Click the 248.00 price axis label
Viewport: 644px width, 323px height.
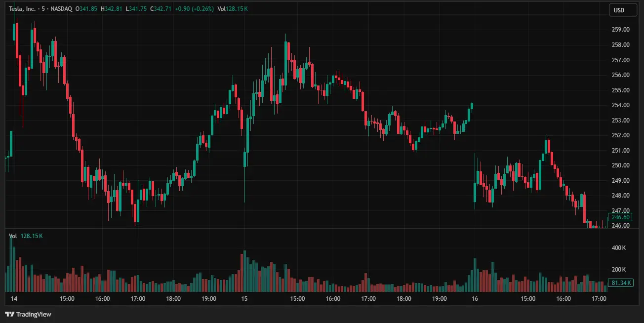(620, 196)
